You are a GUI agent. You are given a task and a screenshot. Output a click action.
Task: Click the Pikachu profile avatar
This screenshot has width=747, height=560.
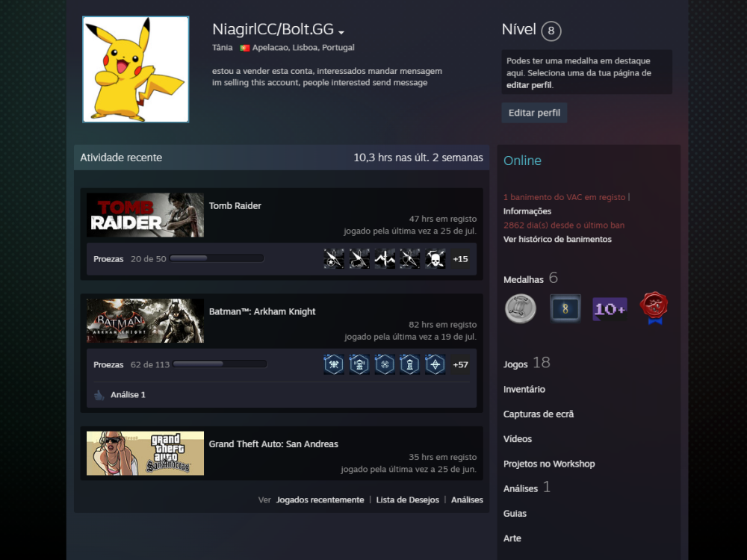(135, 69)
